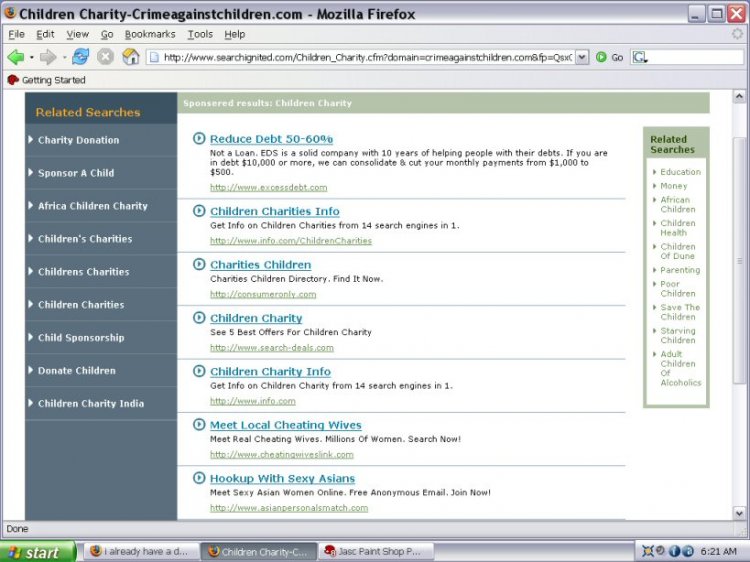Click the Parenting related search link

coord(680,270)
